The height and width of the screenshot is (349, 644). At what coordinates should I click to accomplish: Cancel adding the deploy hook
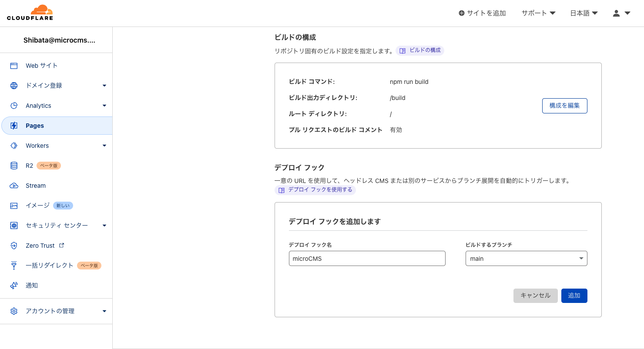[x=535, y=296]
